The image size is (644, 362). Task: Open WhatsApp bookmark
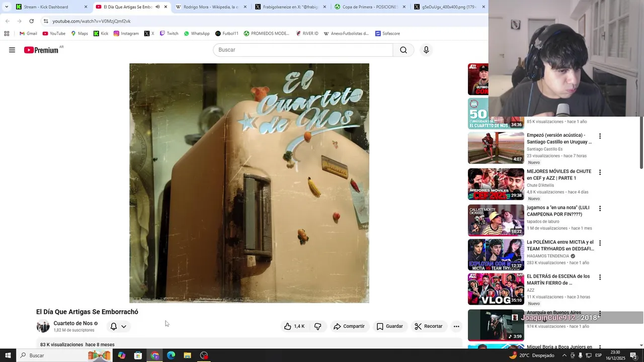pyautogui.click(x=197, y=34)
